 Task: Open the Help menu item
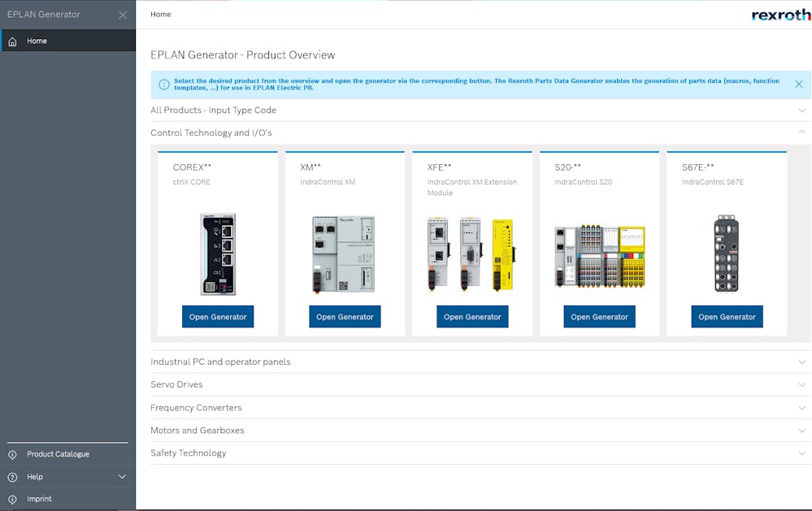pos(67,476)
